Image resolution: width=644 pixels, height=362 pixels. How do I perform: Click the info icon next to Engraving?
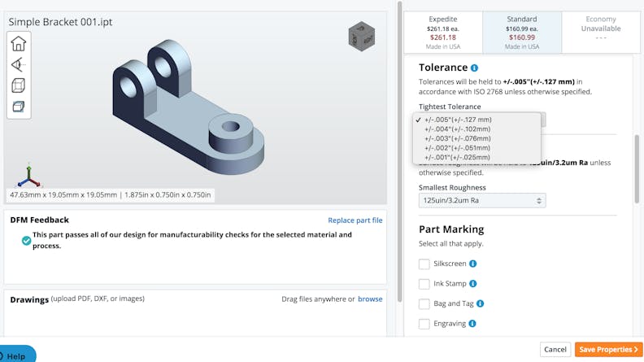tap(472, 324)
